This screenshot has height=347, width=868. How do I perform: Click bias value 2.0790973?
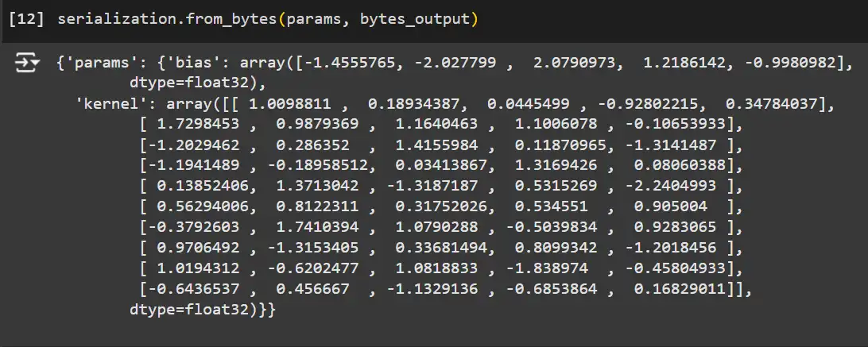(x=575, y=63)
